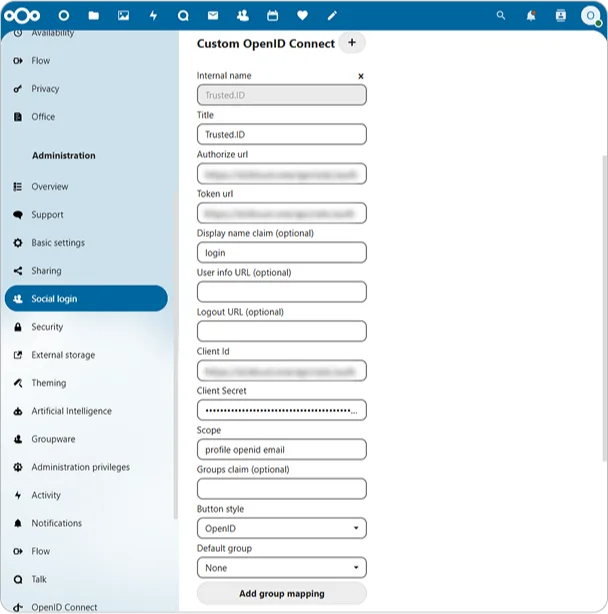Open the Photos app in top bar
The image size is (608, 614).
(x=123, y=16)
